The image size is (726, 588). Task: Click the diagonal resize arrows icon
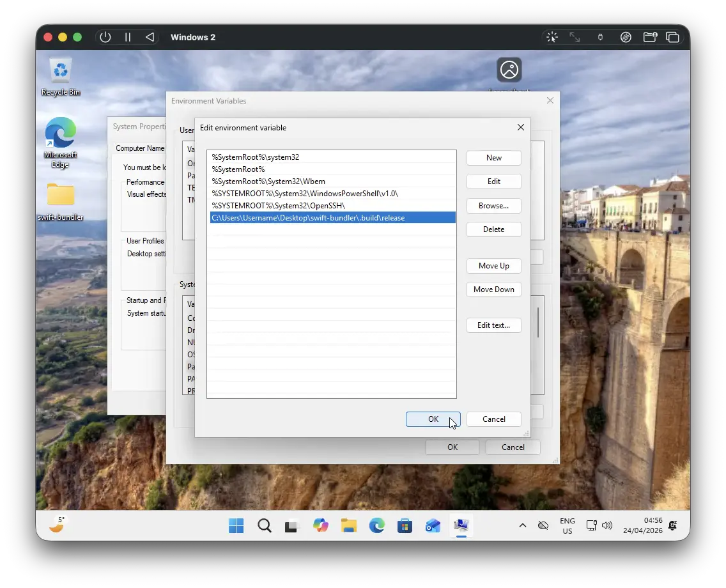(575, 37)
